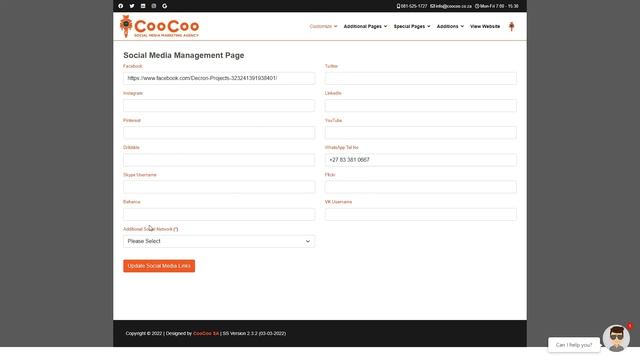Open the CooCoo SA footer link
This screenshot has width=640, height=360.
[206, 333]
